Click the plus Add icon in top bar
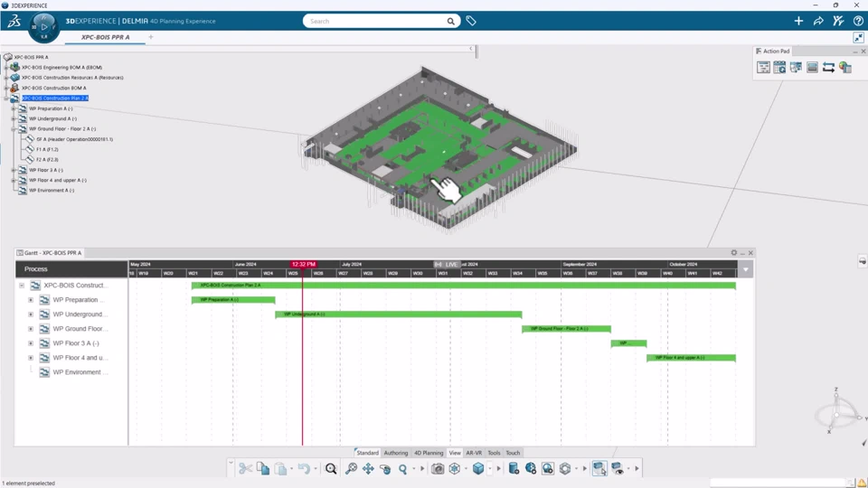Image resolution: width=868 pixels, height=488 pixels. point(798,21)
